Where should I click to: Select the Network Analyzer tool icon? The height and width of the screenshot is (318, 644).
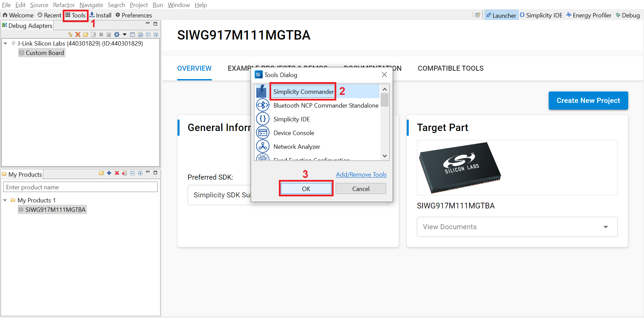pos(262,146)
